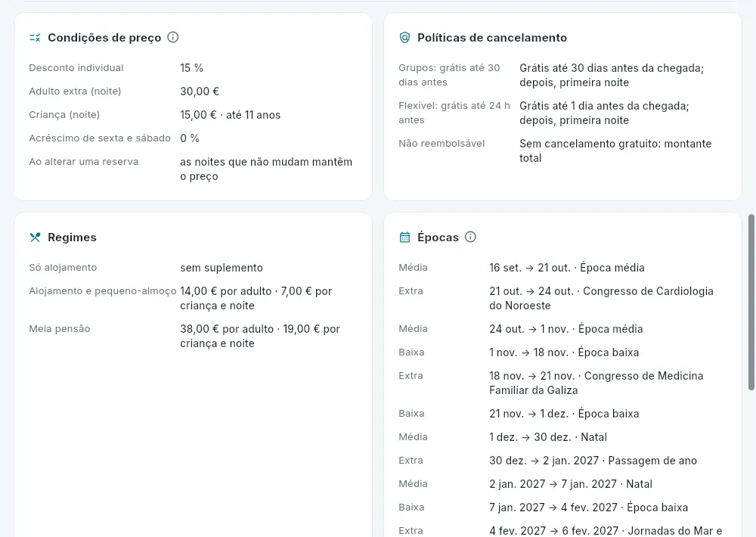756x537 pixels.
Task: Click '15,00 € · até 11 anos' value
Action: point(230,115)
